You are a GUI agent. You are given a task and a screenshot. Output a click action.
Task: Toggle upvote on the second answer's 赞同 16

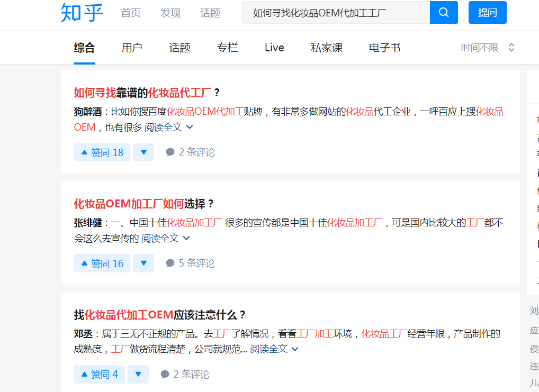pos(102,263)
